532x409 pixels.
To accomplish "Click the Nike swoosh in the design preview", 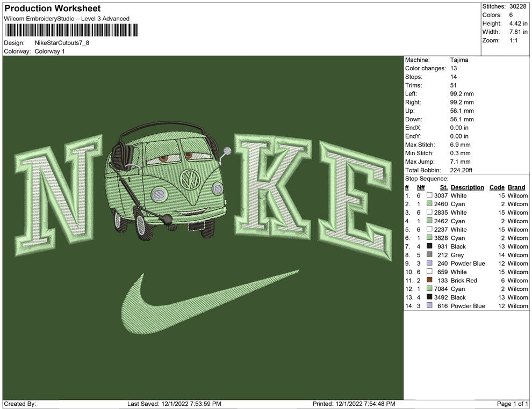I will click(210, 302).
